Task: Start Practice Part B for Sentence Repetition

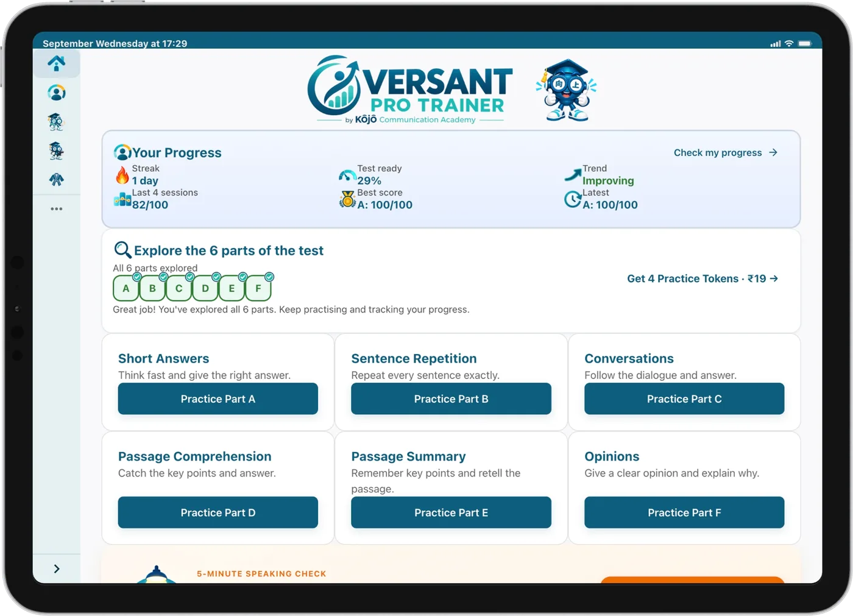Action: pos(451,398)
